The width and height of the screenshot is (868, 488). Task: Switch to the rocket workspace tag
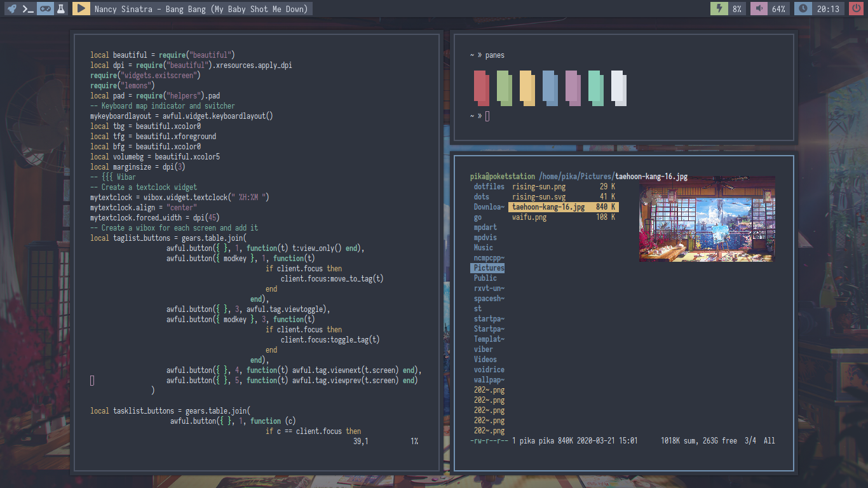12,9
